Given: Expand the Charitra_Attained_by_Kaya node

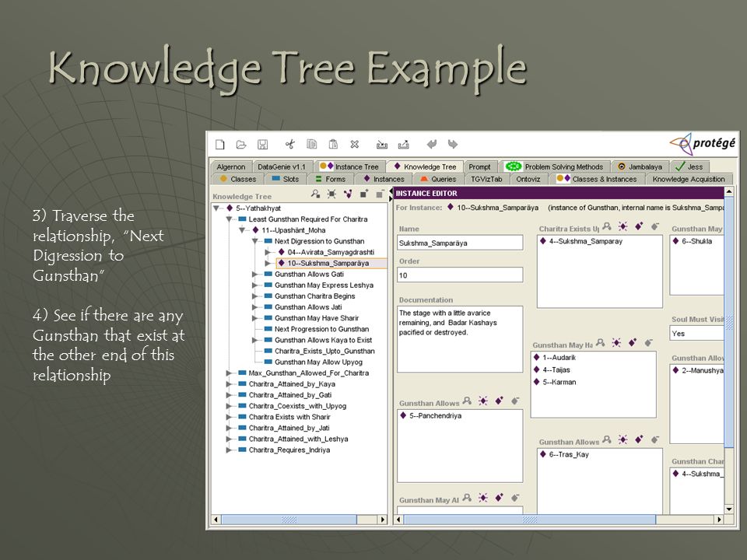Looking at the screenshot, I should (x=229, y=383).
